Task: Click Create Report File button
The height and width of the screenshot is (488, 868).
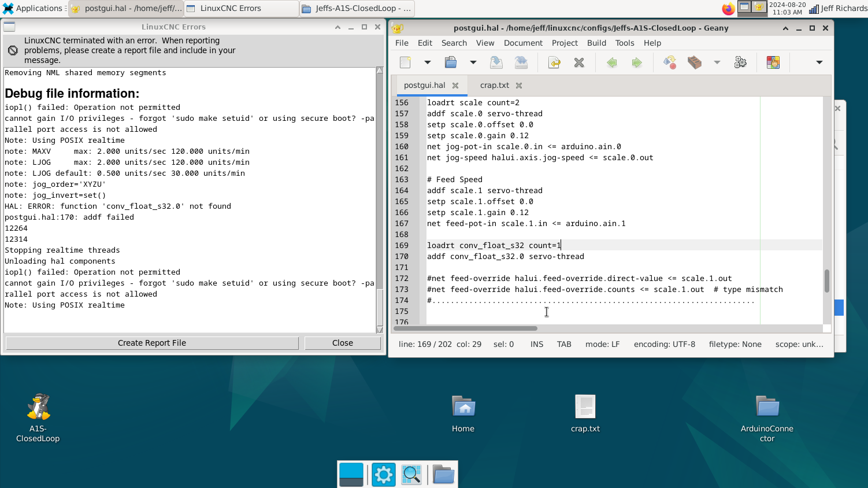Action: tap(152, 343)
